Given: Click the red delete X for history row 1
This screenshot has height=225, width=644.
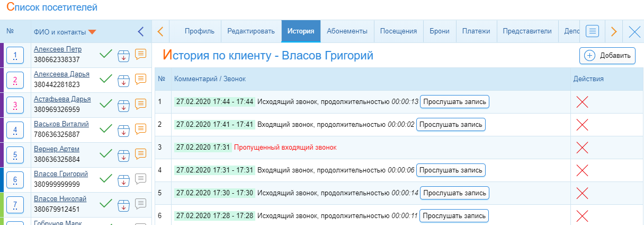Looking at the screenshot, I should [x=582, y=102].
